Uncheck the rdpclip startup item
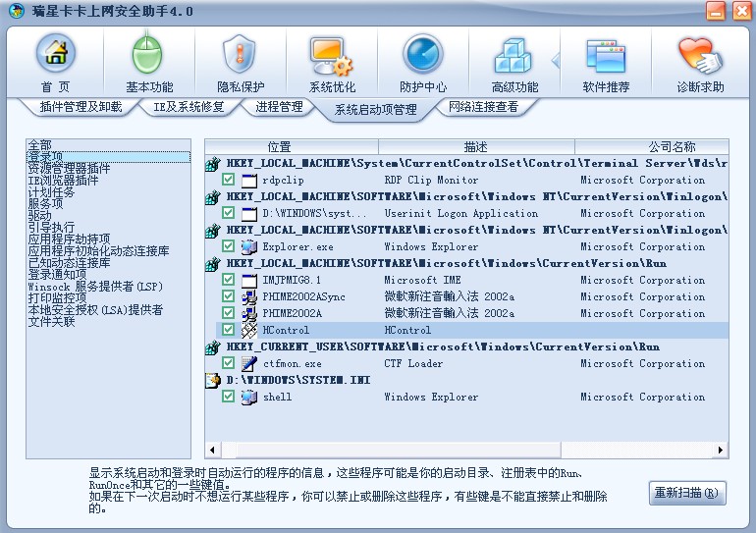This screenshot has height=533, width=756. point(229,180)
